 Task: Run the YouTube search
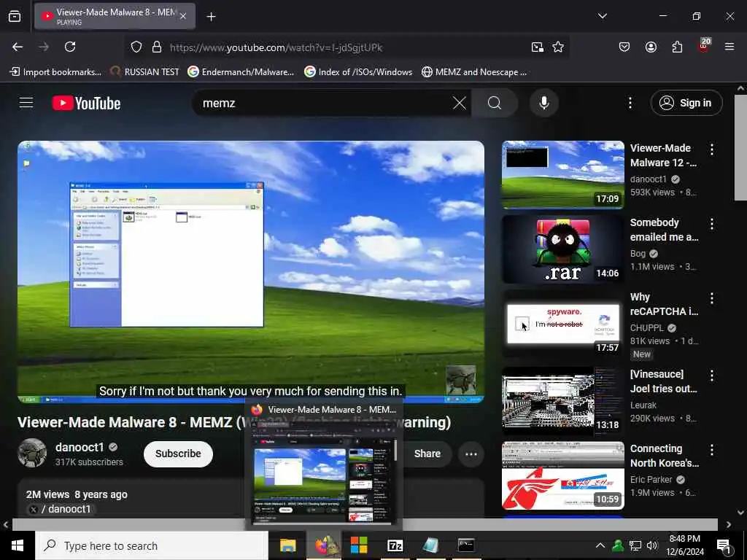click(x=495, y=103)
